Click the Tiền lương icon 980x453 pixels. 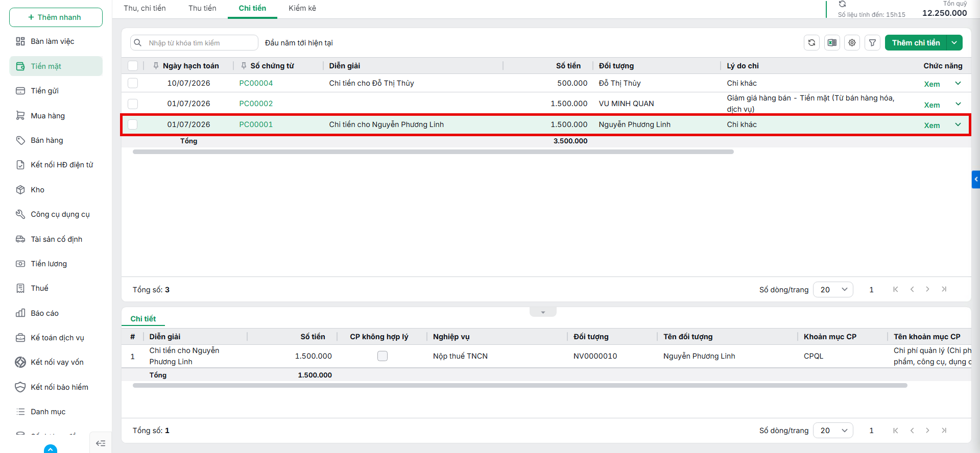pos(20,264)
